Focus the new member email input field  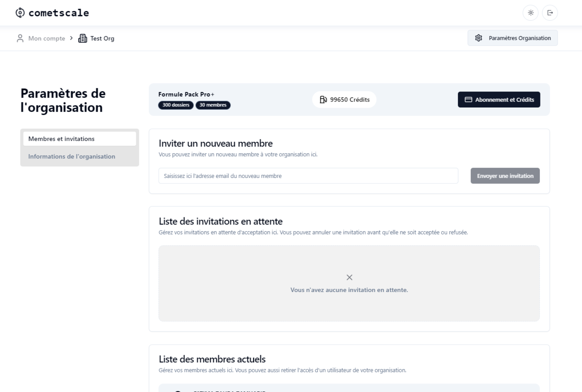point(308,176)
